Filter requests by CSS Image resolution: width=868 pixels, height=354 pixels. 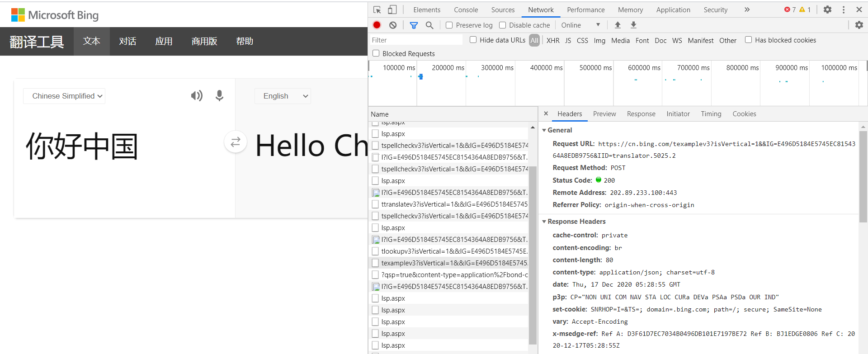(582, 40)
